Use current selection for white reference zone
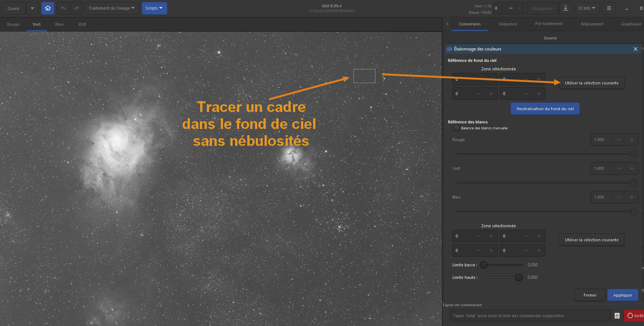 pyautogui.click(x=592, y=240)
